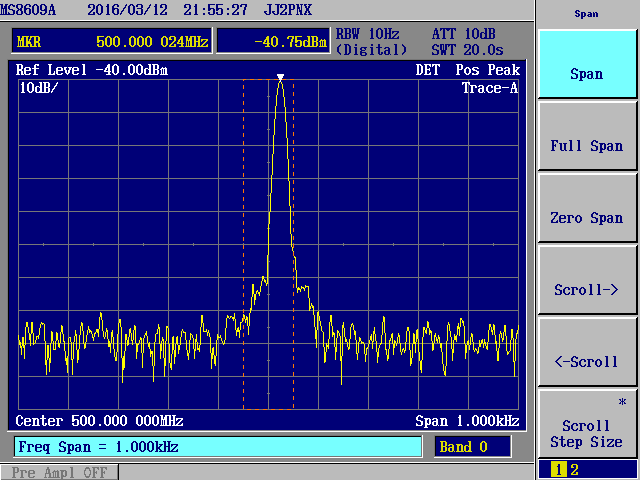Click the (Digital) RBW mode label

[371, 50]
